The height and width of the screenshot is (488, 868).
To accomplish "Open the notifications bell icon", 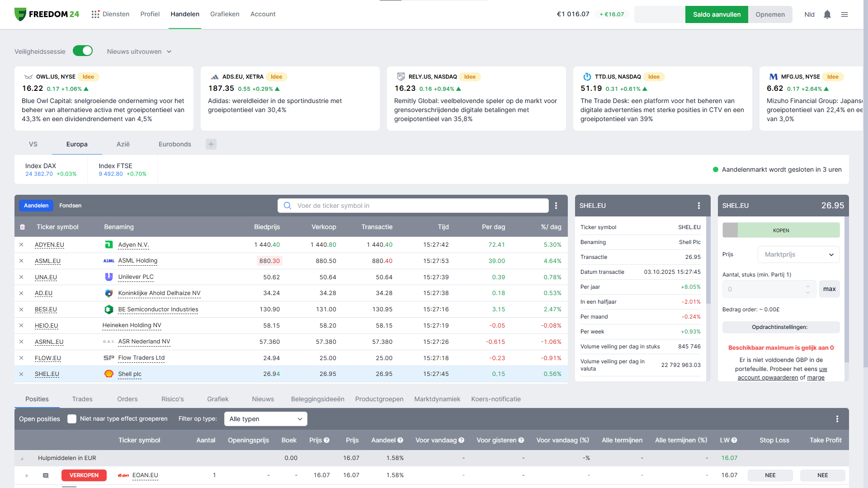I will 827,14.
